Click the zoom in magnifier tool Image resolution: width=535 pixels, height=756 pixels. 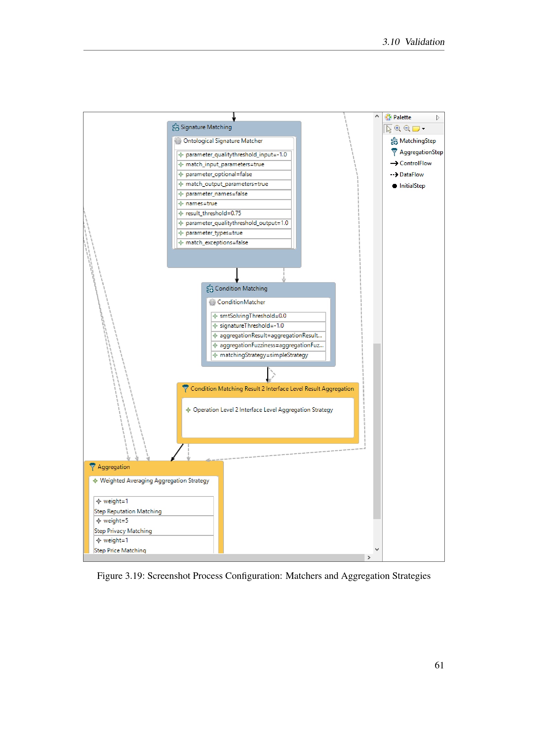(x=398, y=129)
